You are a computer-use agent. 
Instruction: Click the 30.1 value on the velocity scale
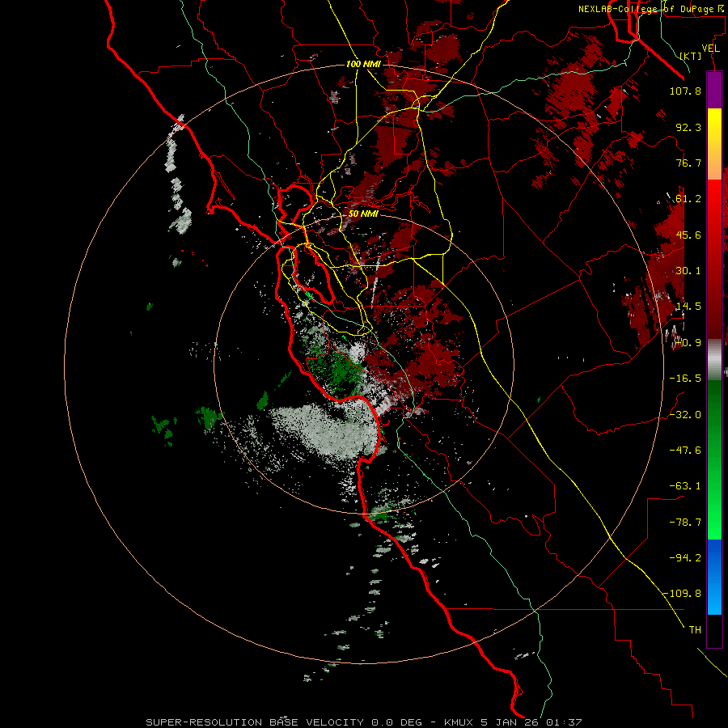pyautogui.click(x=688, y=271)
